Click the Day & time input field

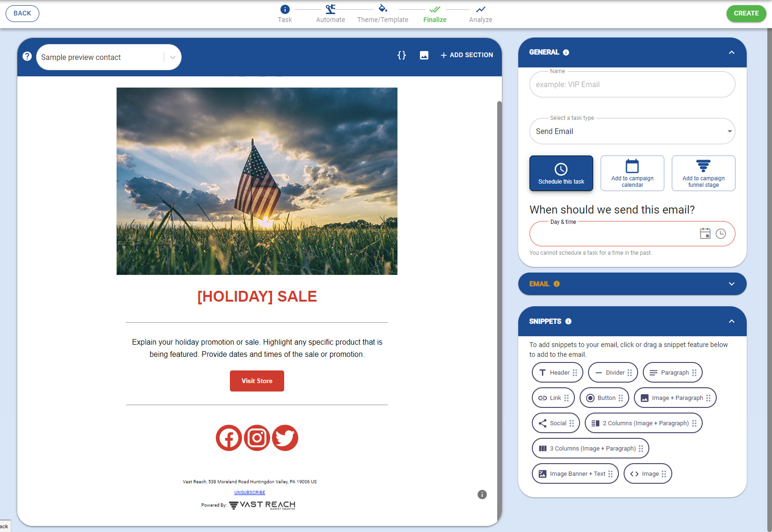click(x=632, y=233)
